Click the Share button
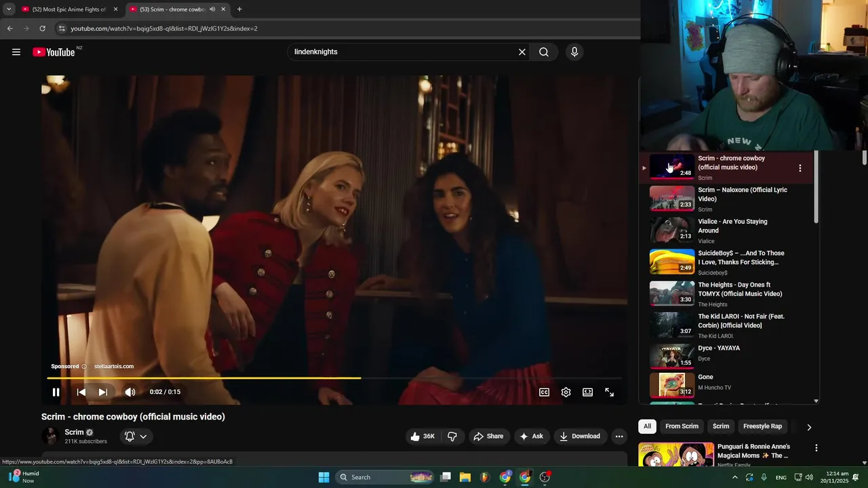The height and width of the screenshot is (488, 868). (488, 436)
